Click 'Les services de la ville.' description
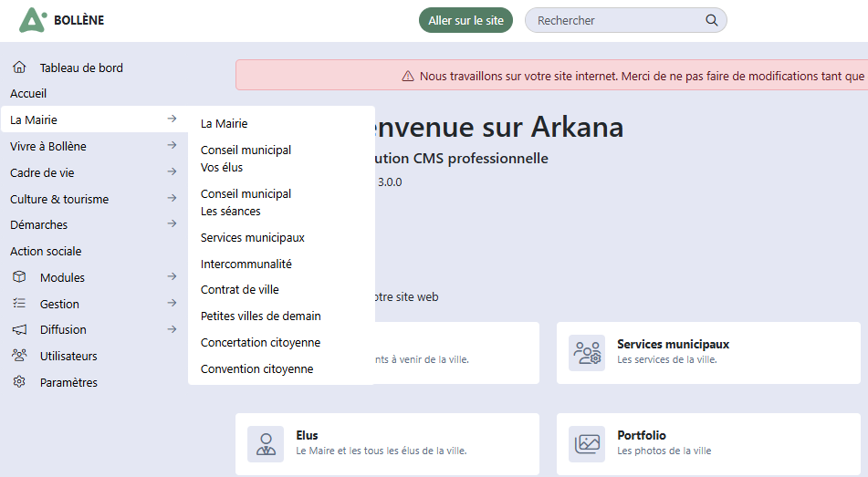This screenshot has width=868, height=477. 667,359
